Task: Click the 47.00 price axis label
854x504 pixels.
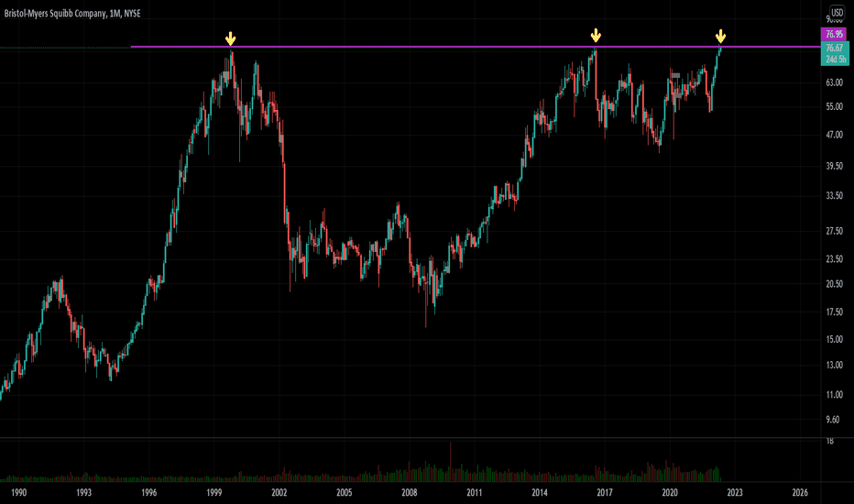Action: click(834, 135)
